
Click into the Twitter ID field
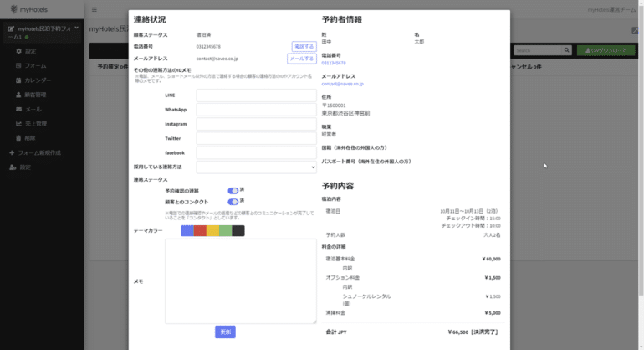click(x=256, y=139)
